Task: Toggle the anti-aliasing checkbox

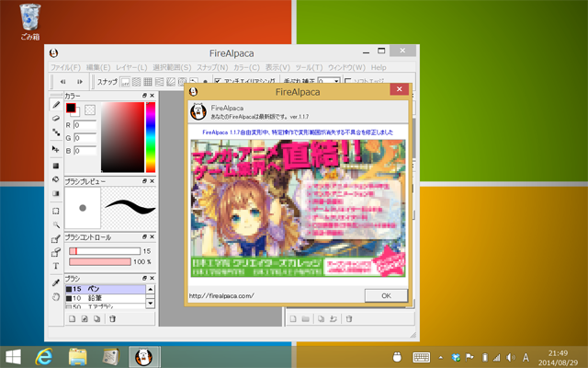Action: coord(218,81)
